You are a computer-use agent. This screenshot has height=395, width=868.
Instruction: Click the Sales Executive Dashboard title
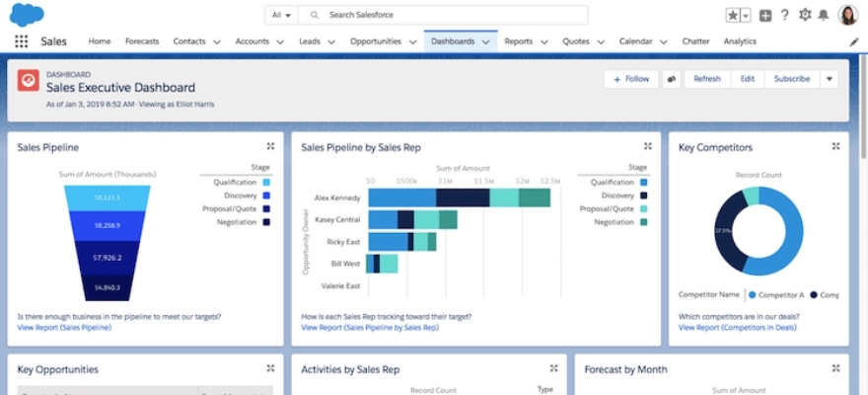point(120,88)
